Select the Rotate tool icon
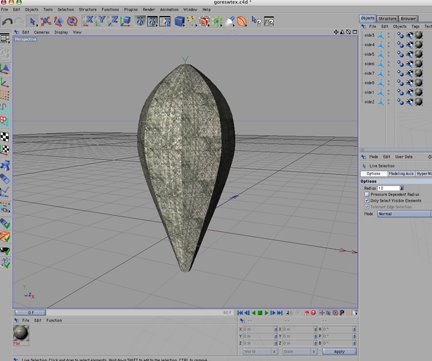This screenshot has width=432, height=361. (72, 22)
